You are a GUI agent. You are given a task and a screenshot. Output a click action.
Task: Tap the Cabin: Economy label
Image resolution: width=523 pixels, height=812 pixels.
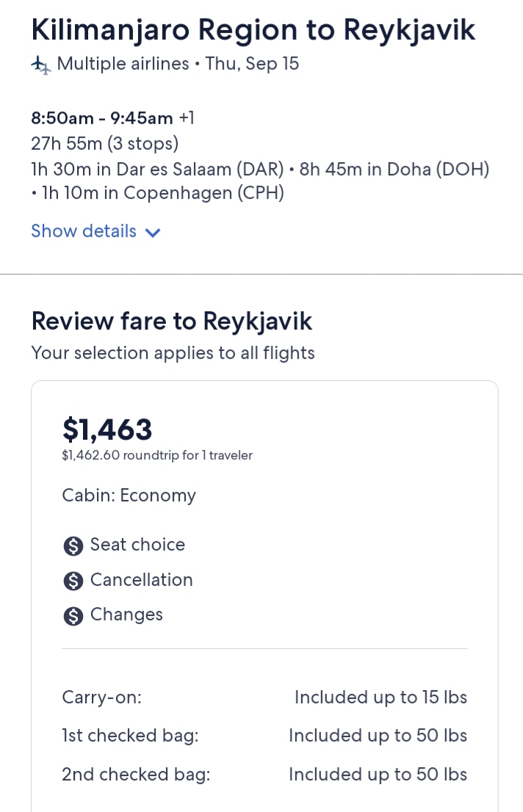129,496
